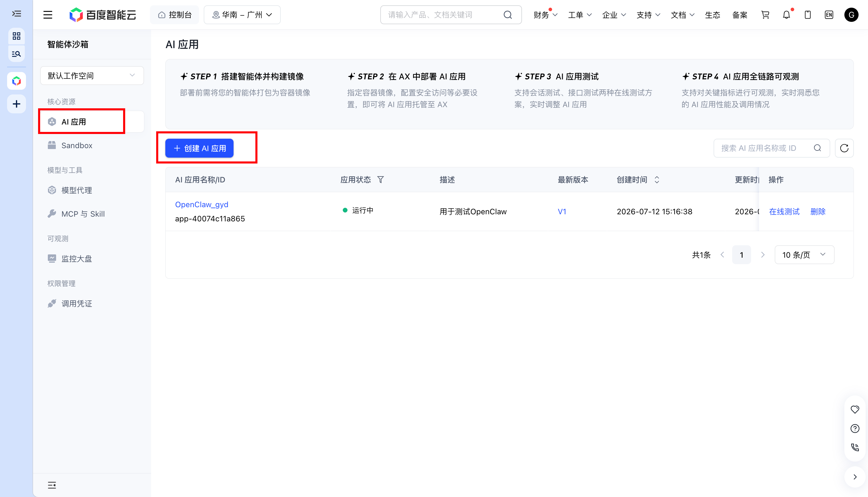Open the 华南 - 广州 region dropdown

click(x=242, y=15)
